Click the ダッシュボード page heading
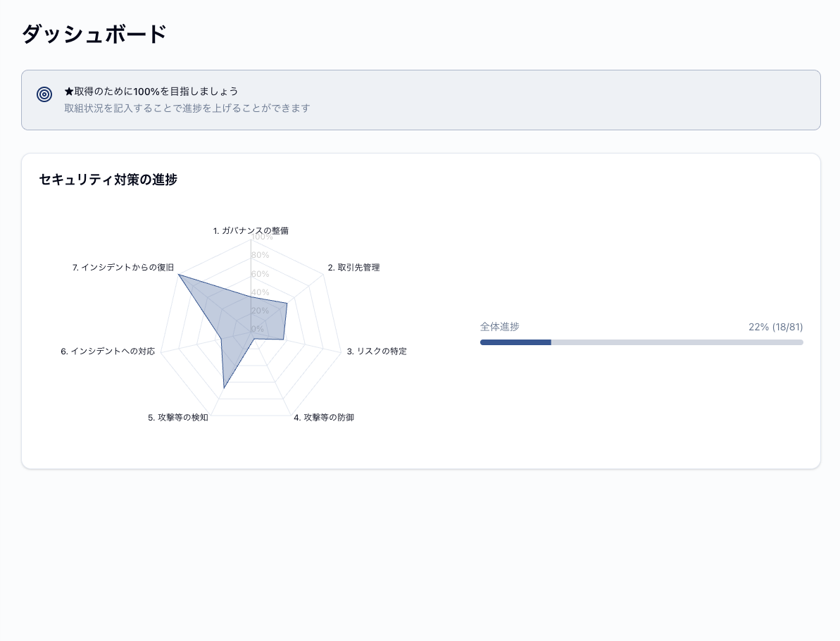 pyautogui.click(x=94, y=35)
